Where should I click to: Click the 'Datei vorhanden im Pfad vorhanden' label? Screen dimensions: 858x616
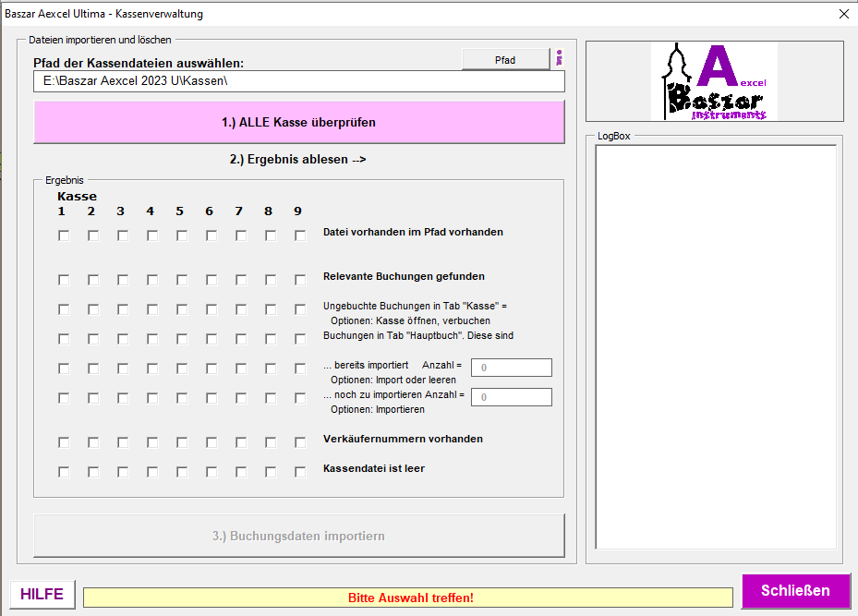(x=413, y=232)
